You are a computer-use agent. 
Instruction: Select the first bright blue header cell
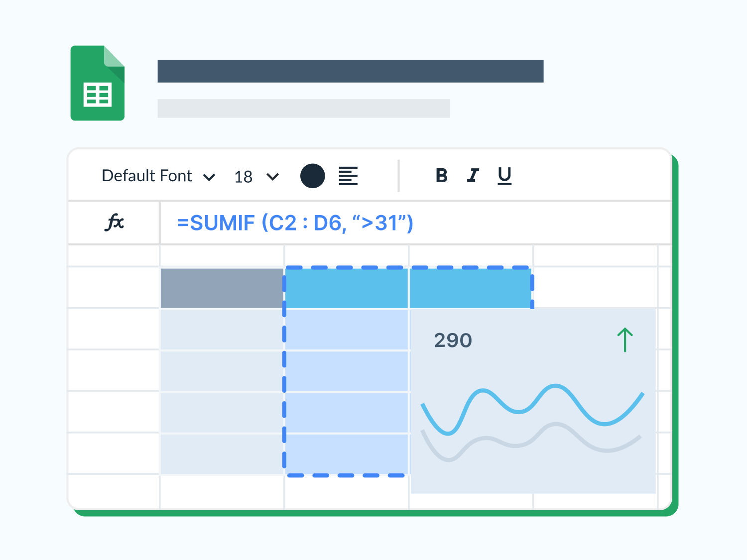pyautogui.click(x=346, y=288)
